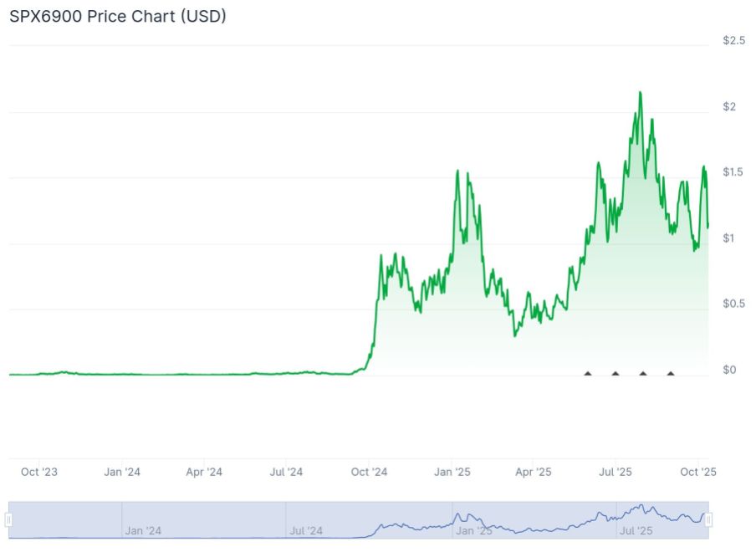Image resolution: width=756 pixels, height=552 pixels.
Task: Click Jan '25 in the range navigator
Action: click(473, 530)
